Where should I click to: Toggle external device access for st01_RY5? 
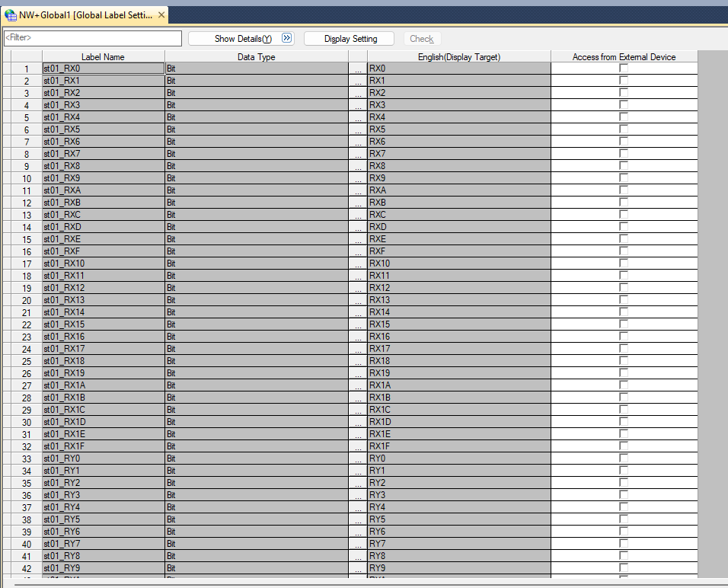pos(624,519)
